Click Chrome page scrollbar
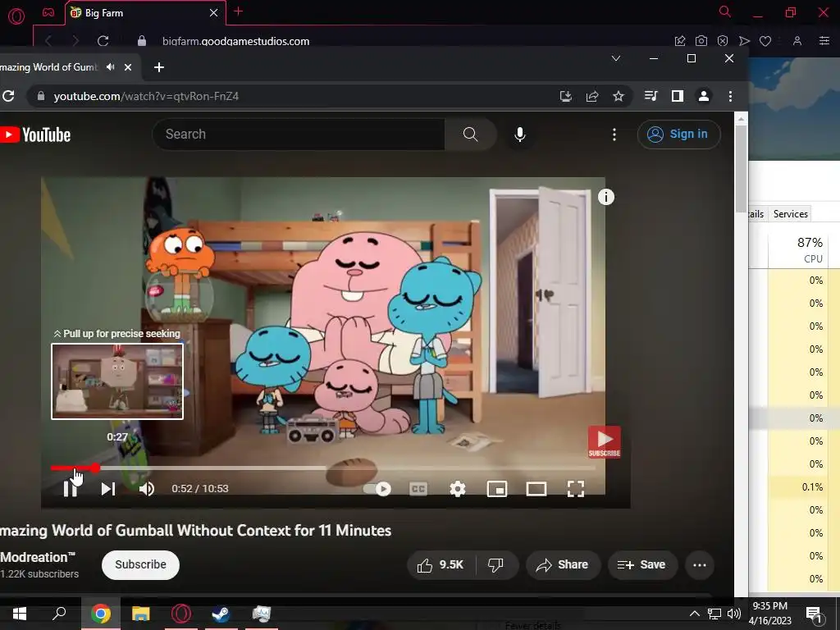The image size is (840, 630). [741, 169]
